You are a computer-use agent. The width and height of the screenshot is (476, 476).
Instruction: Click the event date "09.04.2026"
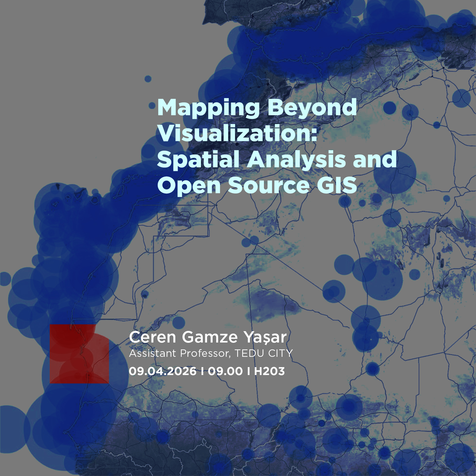click(163, 371)
